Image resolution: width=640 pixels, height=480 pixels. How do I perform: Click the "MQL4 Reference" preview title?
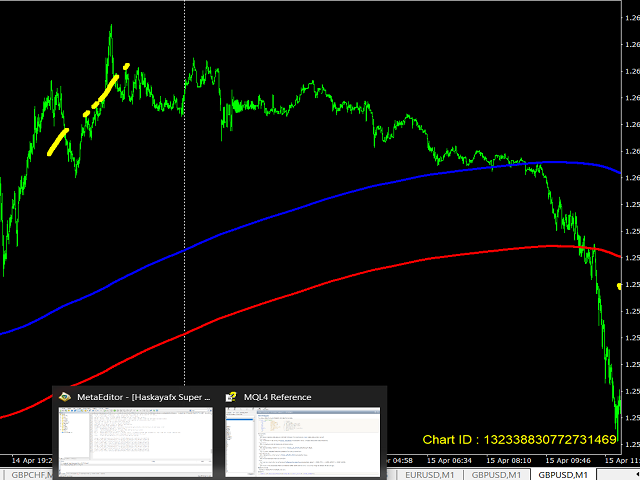pyautogui.click(x=278, y=397)
